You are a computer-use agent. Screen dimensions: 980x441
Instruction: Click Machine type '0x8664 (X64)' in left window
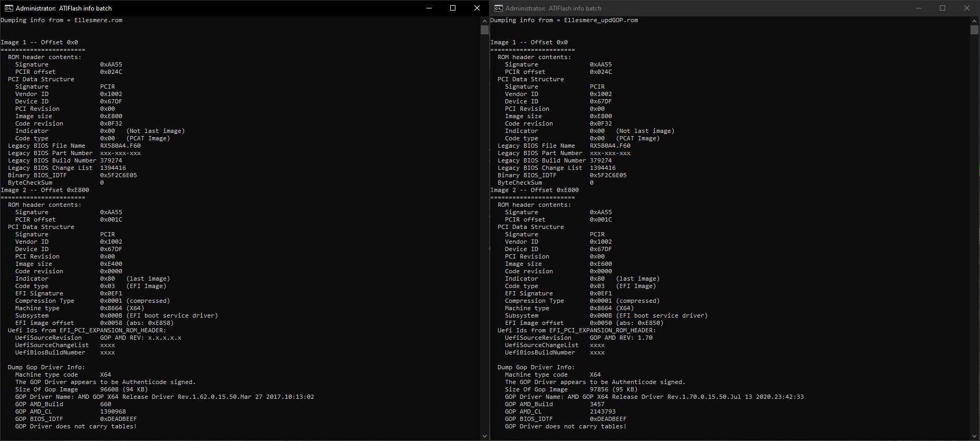[122, 308]
